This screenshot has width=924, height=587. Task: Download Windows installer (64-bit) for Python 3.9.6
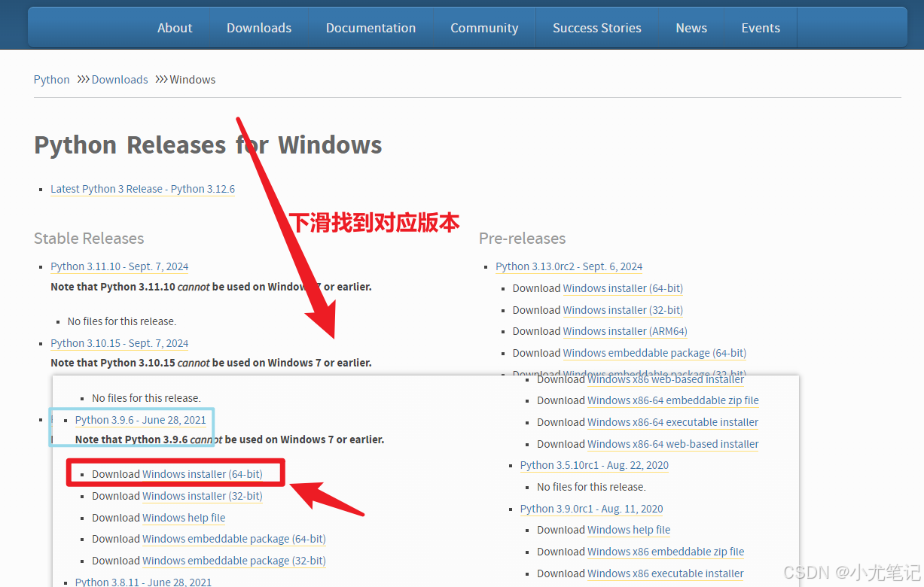[x=202, y=474]
